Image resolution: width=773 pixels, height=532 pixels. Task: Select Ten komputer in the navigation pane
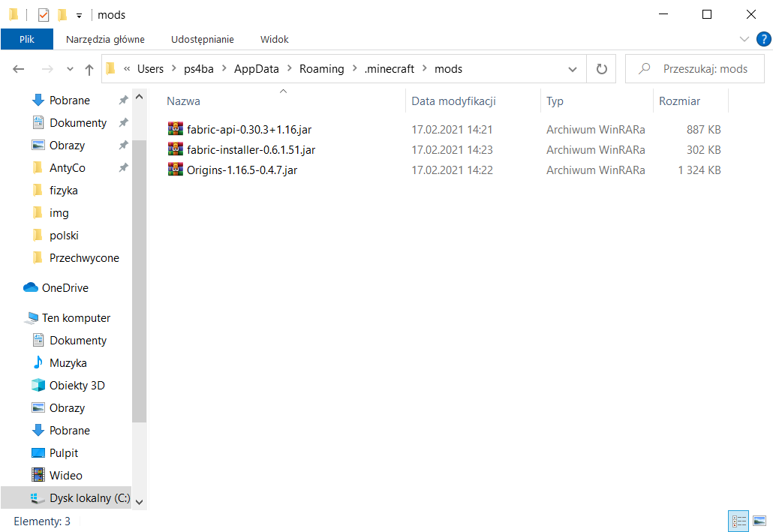76,318
